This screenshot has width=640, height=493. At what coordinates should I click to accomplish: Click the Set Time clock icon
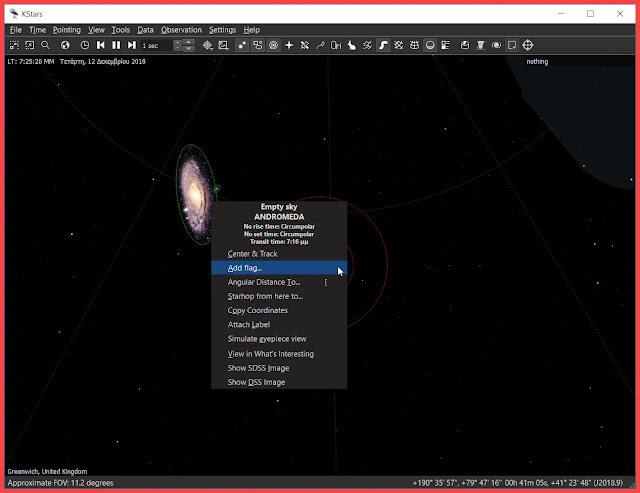tap(85, 45)
